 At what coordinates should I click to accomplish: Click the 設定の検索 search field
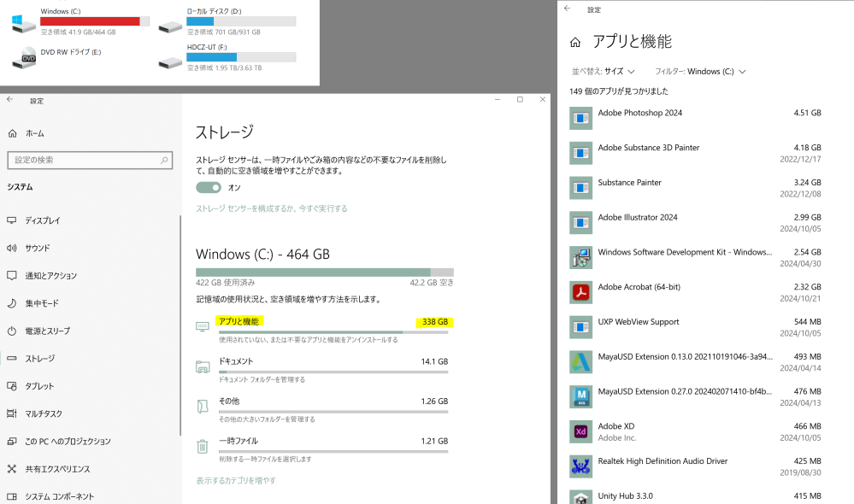tap(85, 160)
